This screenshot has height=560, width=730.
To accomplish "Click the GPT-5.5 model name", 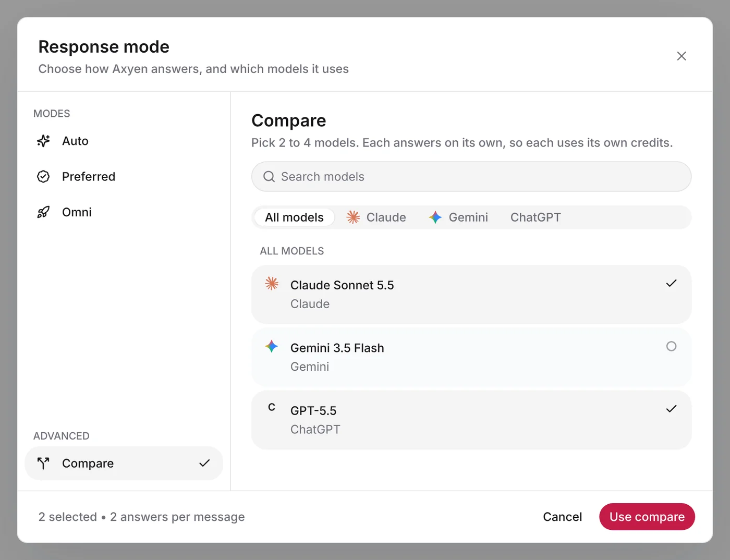I will (313, 411).
